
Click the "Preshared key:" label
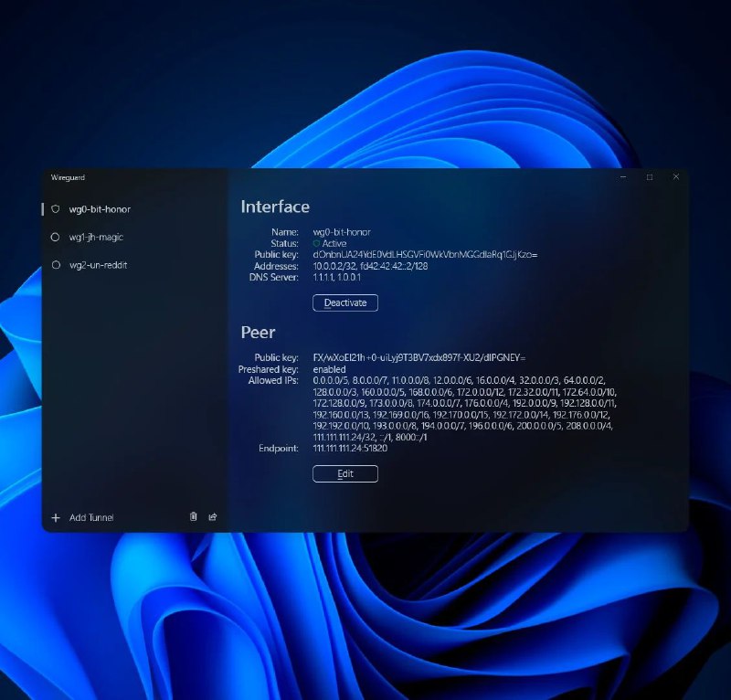(268, 369)
